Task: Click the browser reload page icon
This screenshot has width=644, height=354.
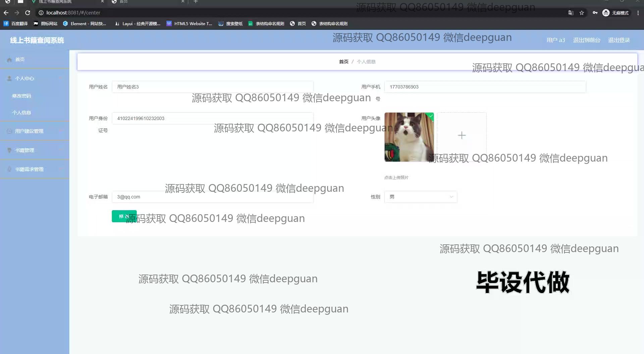Action: 28,13
